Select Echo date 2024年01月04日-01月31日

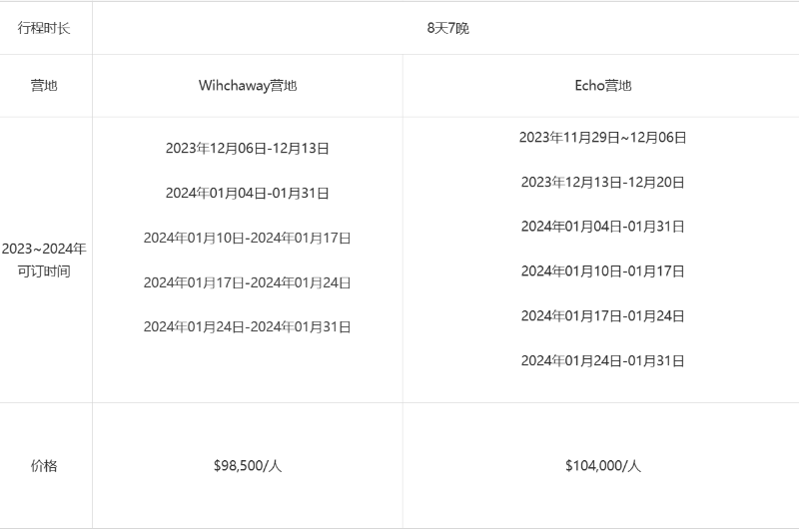tap(603, 227)
